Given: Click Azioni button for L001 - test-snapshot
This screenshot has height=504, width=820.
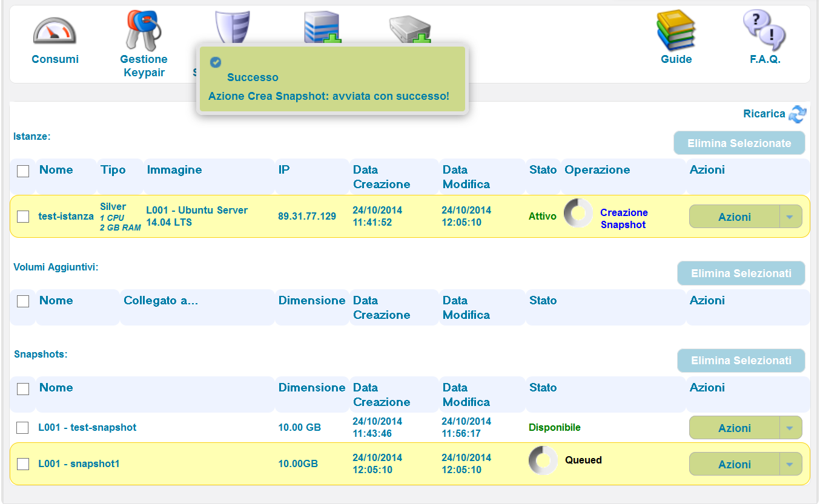Looking at the screenshot, I should coord(734,428).
